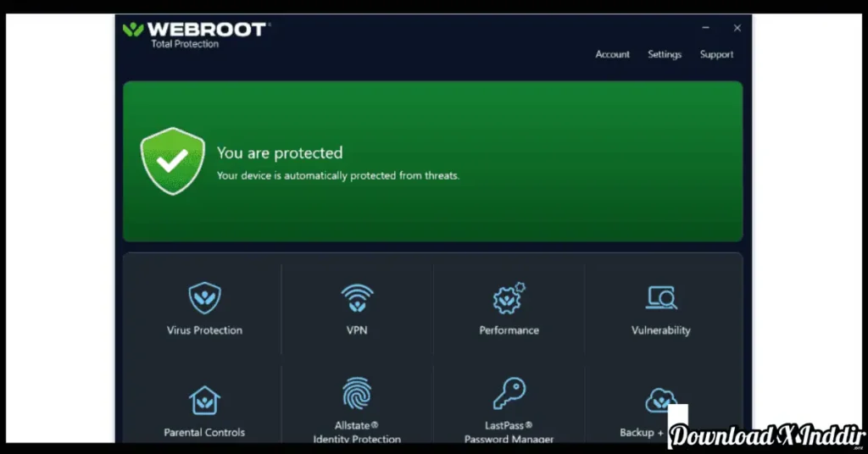Open the Virus Protection shield icon

pos(204,297)
